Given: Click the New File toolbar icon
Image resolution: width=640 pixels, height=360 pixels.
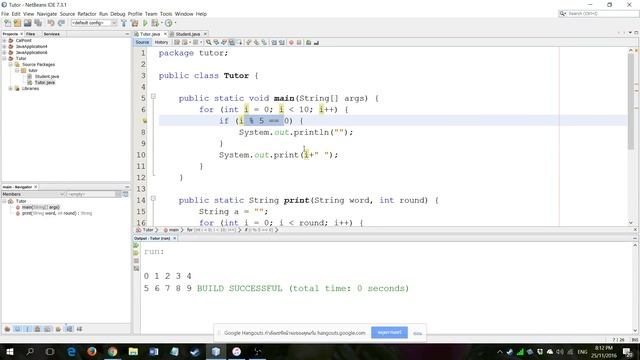Looking at the screenshot, I should tap(7, 23).
